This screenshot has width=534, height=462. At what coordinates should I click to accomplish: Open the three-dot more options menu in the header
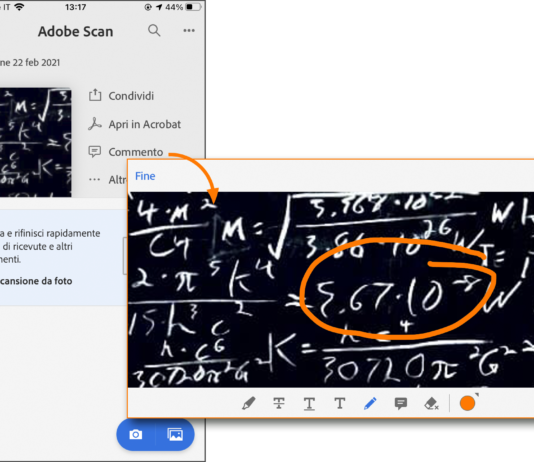(x=189, y=31)
